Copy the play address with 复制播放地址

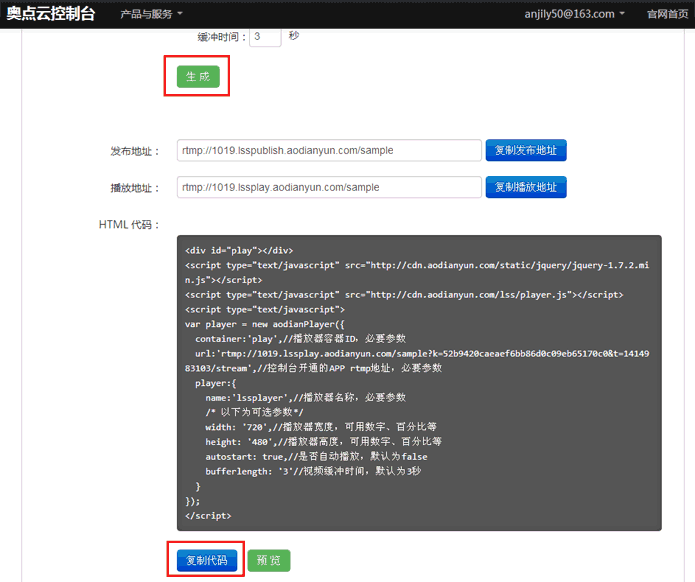click(526, 187)
